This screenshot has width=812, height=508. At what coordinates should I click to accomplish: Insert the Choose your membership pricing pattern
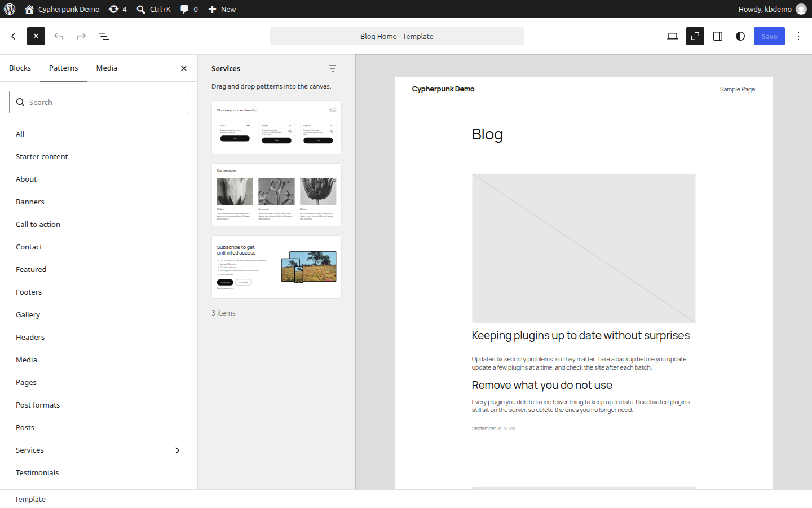click(276, 127)
